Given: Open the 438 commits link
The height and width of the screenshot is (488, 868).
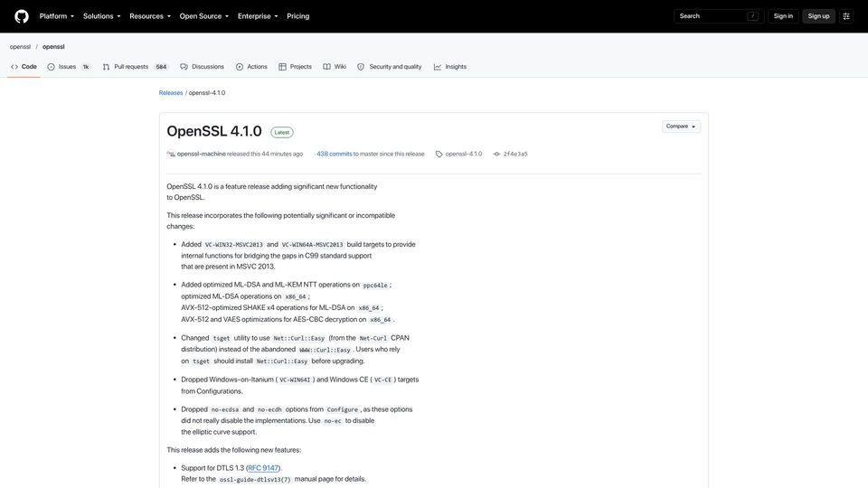Looking at the screenshot, I should click(x=335, y=154).
